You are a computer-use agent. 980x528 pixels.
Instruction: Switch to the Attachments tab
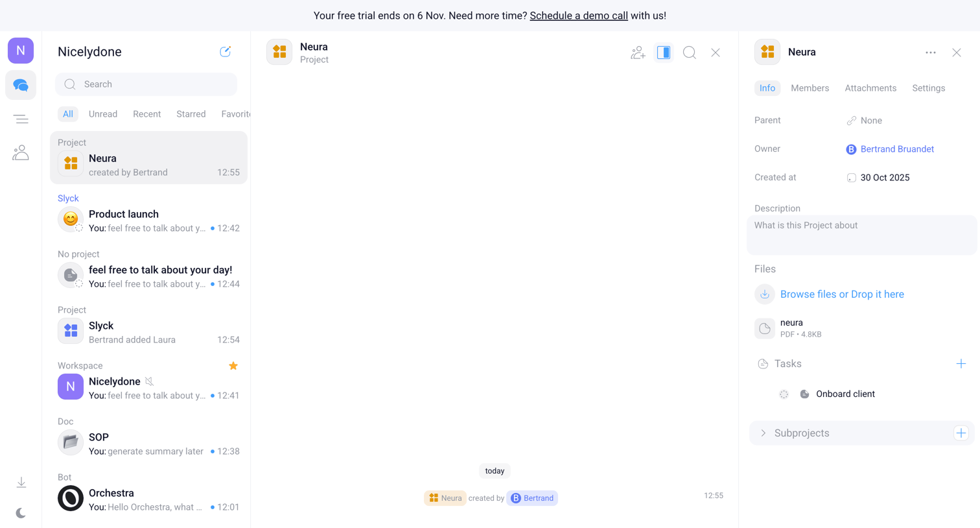point(870,88)
